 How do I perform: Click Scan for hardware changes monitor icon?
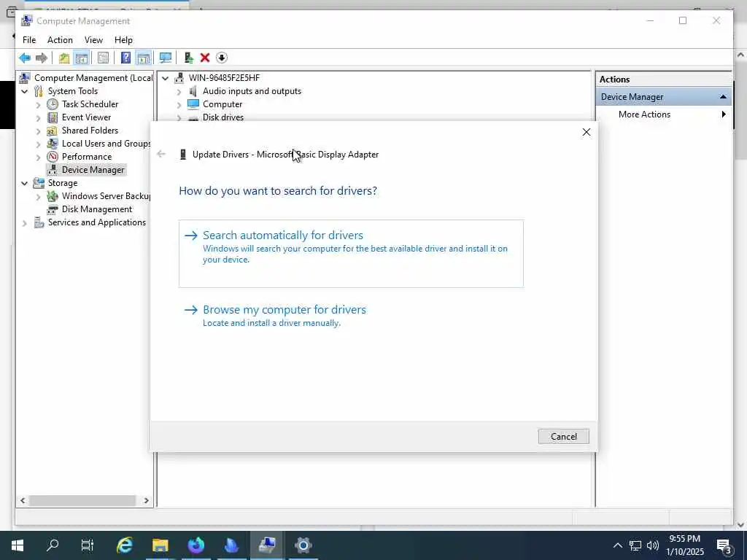pos(166,58)
